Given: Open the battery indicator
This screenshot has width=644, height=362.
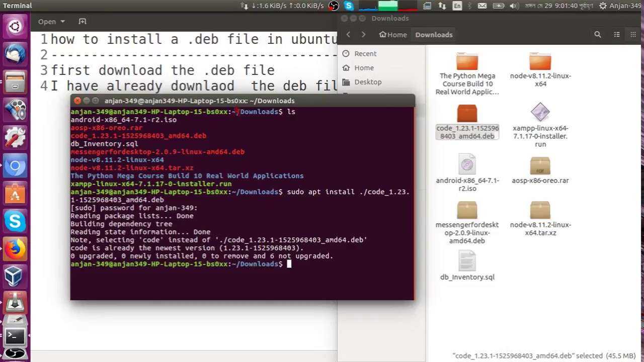Looking at the screenshot, I should [x=498, y=6].
